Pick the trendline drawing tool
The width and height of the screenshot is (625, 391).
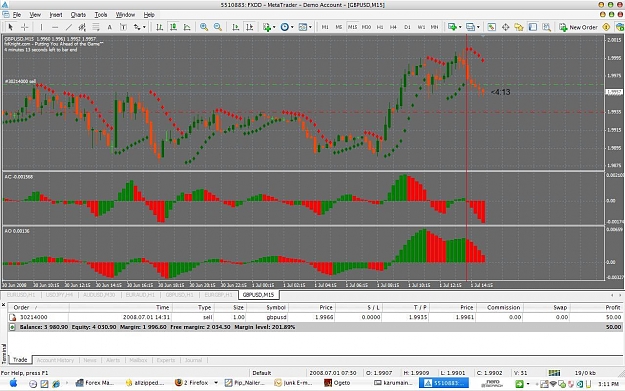69,27
